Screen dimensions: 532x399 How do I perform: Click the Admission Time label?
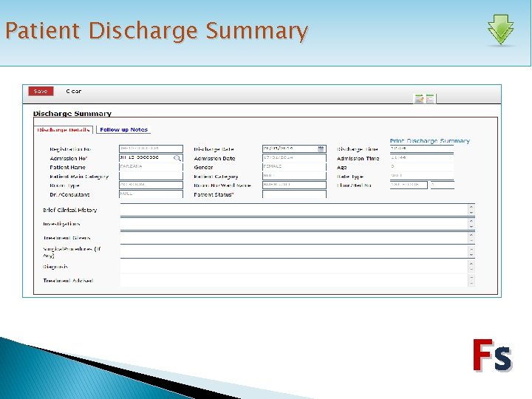pos(358,158)
